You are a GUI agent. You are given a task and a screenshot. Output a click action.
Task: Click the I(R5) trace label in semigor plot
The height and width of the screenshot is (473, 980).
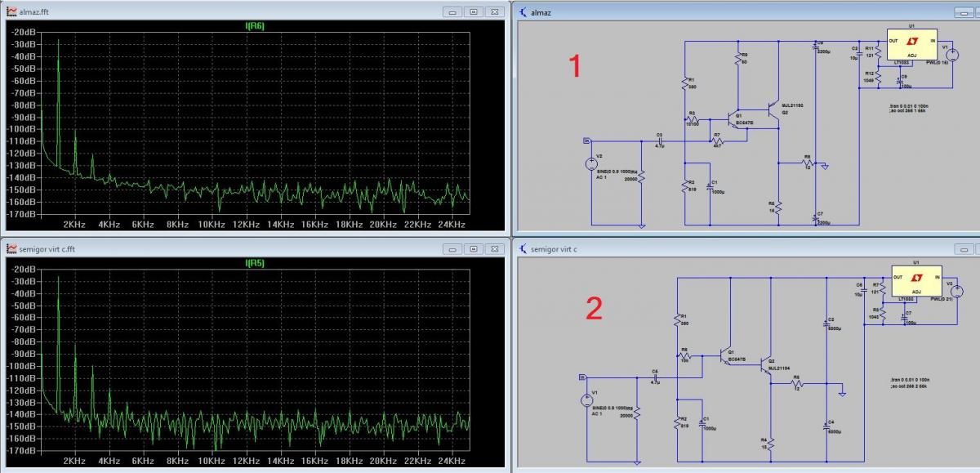[255, 264]
